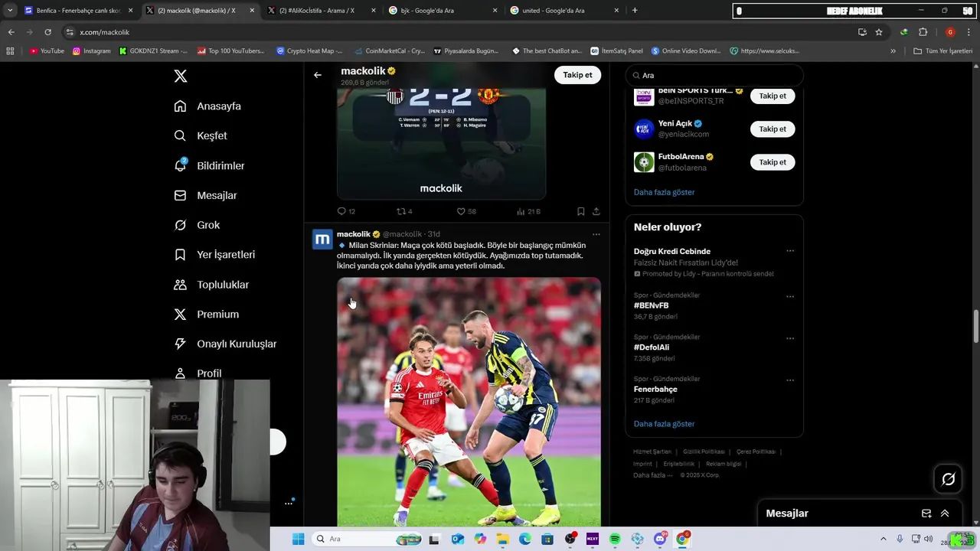Click Daha fazla göster under follow suggestions
Viewport: 980px width, 551px height.
(x=664, y=192)
